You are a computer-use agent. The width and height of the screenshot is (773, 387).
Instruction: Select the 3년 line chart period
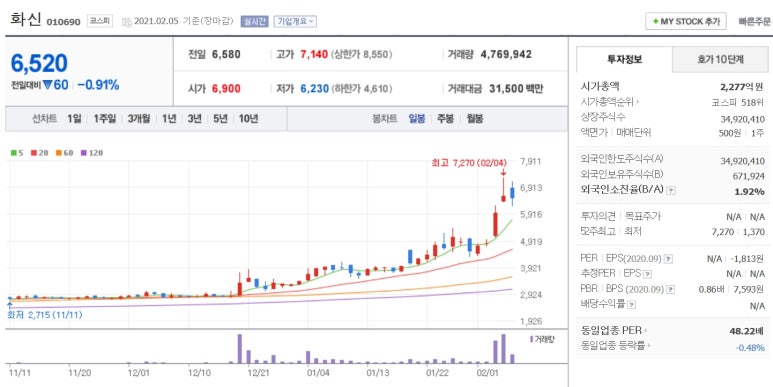click(x=195, y=119)
